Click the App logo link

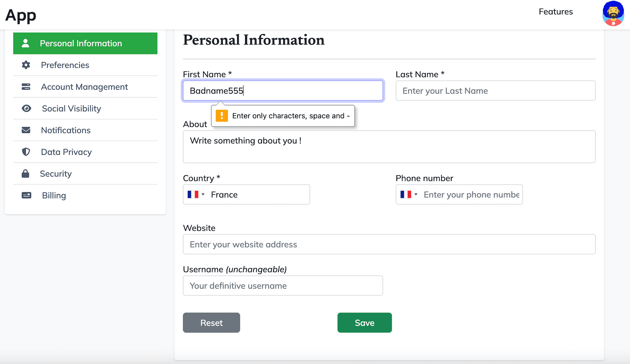click(21, 15)
